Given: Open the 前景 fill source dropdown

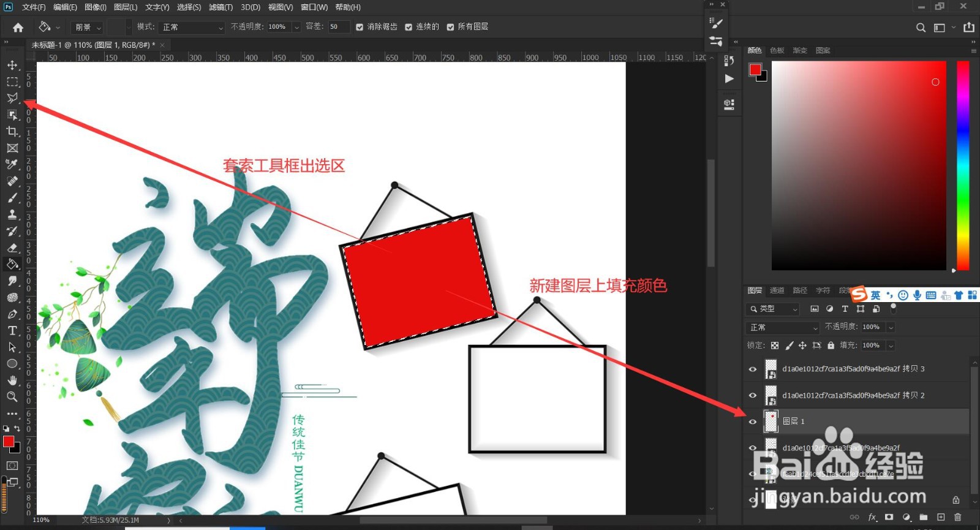Looking at the screenshot, I should (87, 28).
